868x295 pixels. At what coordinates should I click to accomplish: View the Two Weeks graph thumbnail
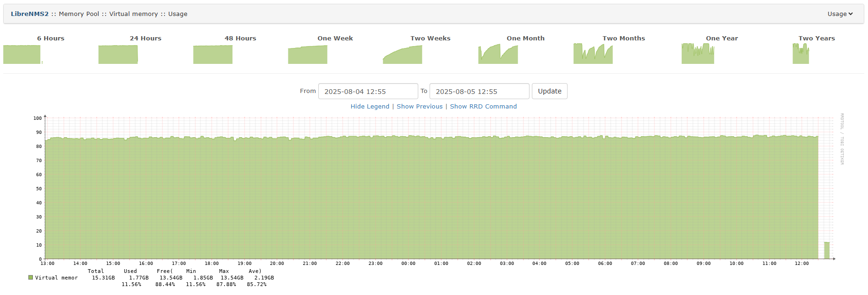click(x=402, y=54)
